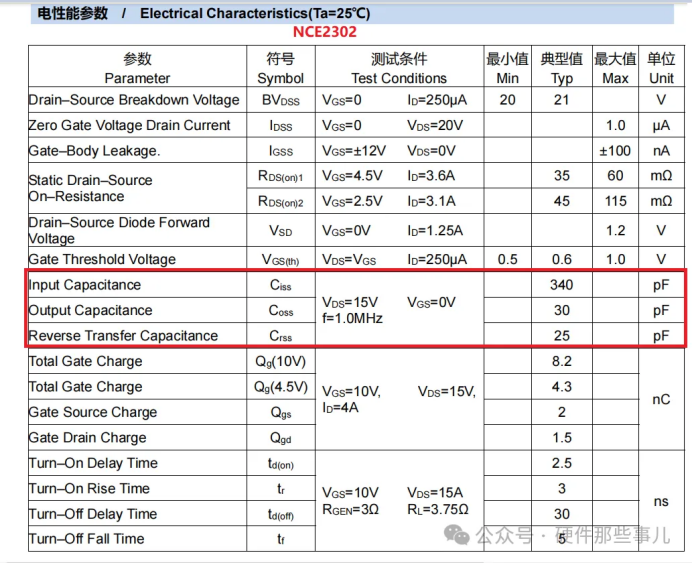Click the RDS(on)2 symbol cell

point(281,202)
